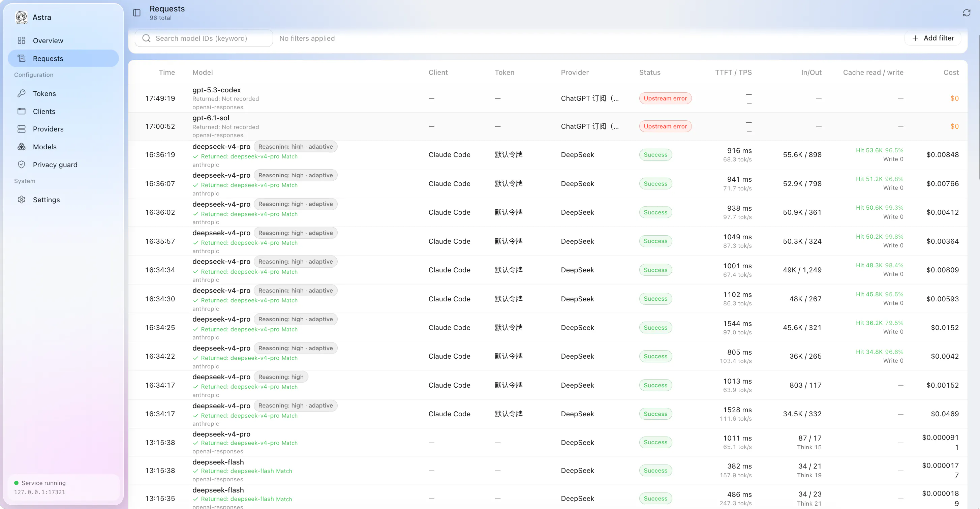Image resolution: width=980 pixels, height=509 pixels.
Task: Open the gpt-5.3-codex request row
Action: point(547,98)
